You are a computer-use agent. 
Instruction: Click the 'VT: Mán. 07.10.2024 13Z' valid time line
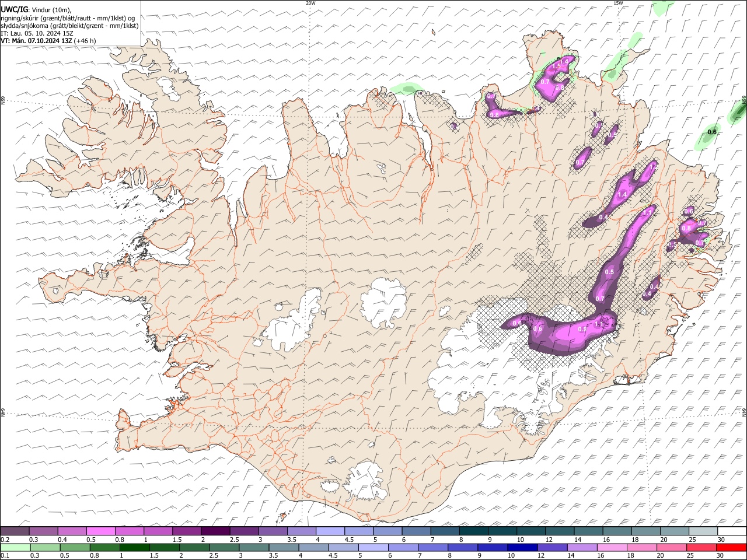48,41
